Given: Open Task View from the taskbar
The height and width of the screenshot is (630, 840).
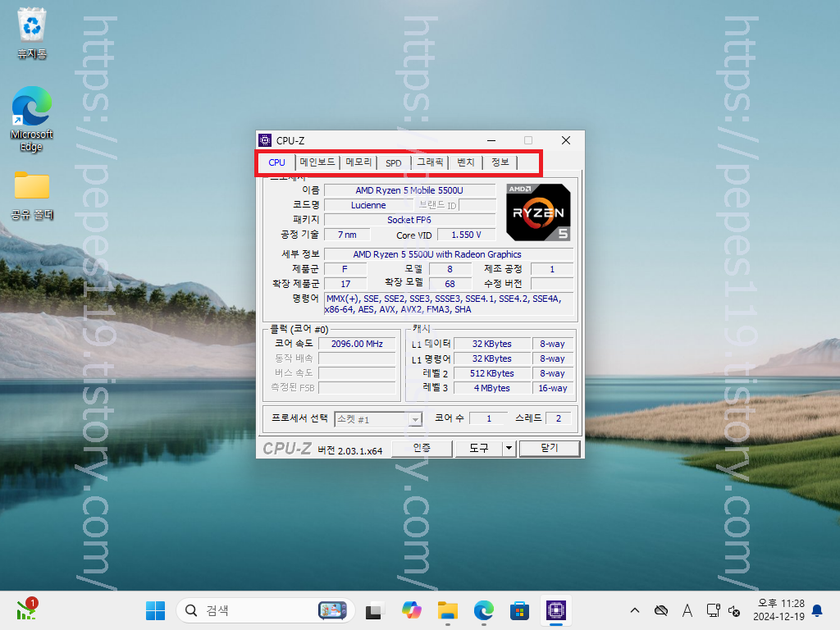Looking at the screenshot, I should tap(374, 610).
